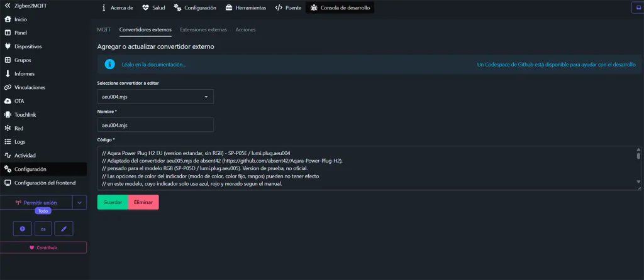644x280 pixels.
Task: Select Consola de desarrollo tab
Action: pos(340,8)
